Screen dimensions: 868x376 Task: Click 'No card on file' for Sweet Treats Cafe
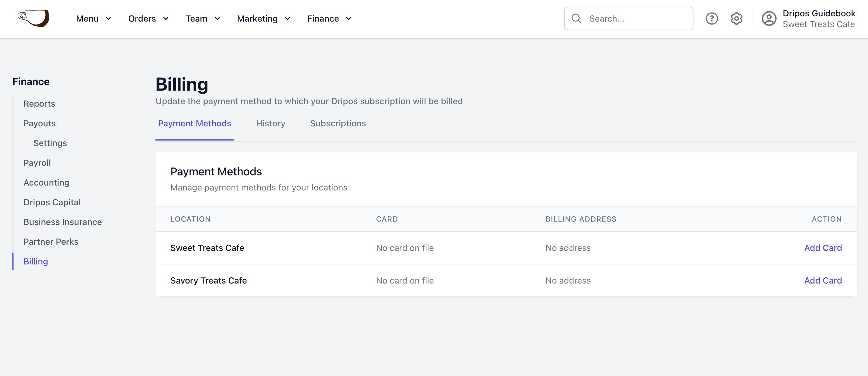point(405,248)
